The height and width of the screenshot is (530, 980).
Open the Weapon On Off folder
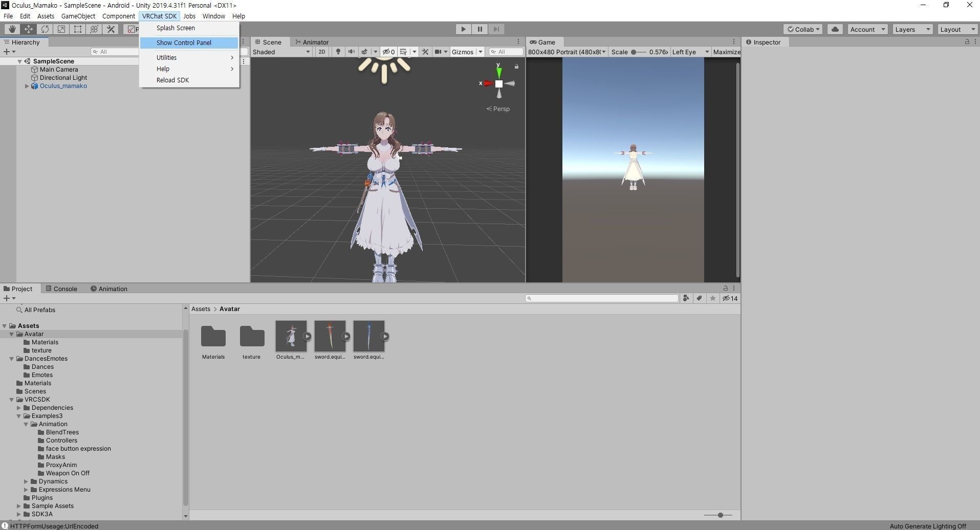68,473
